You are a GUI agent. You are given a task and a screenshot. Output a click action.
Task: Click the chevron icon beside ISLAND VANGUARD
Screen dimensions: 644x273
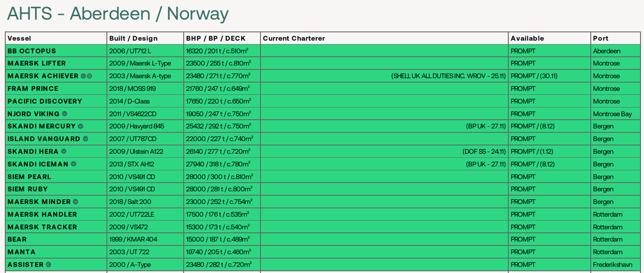point(86,139)
